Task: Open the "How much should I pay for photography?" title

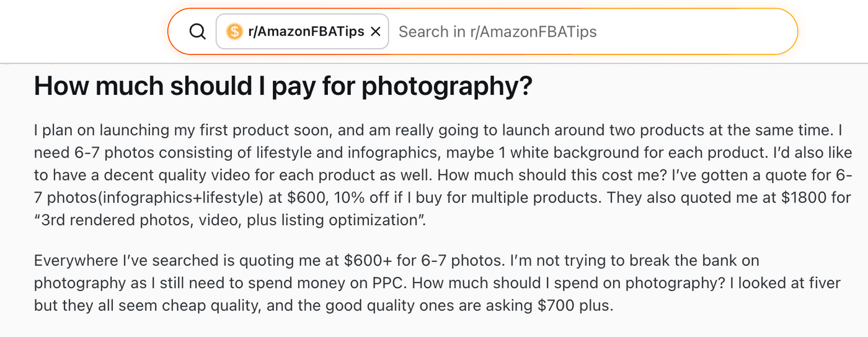Action: coord(283,86)
